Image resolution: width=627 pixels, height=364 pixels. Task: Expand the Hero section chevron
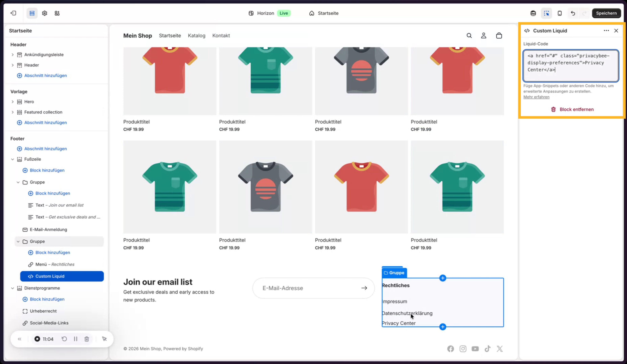coord(12,102)
